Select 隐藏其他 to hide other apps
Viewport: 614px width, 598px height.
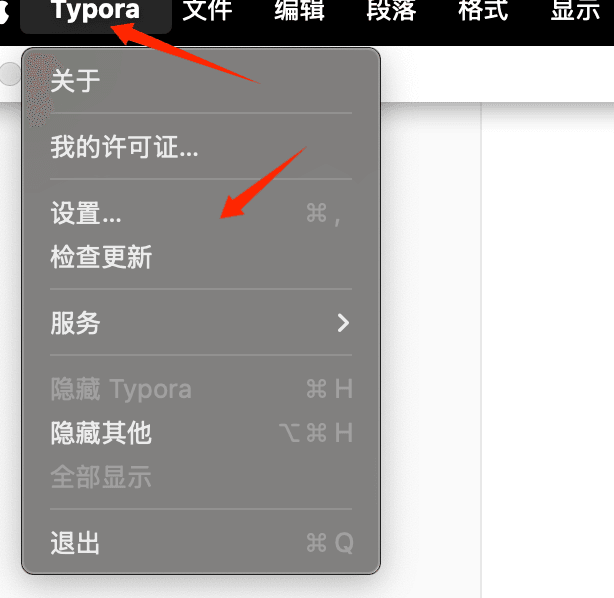click(201, 433)
